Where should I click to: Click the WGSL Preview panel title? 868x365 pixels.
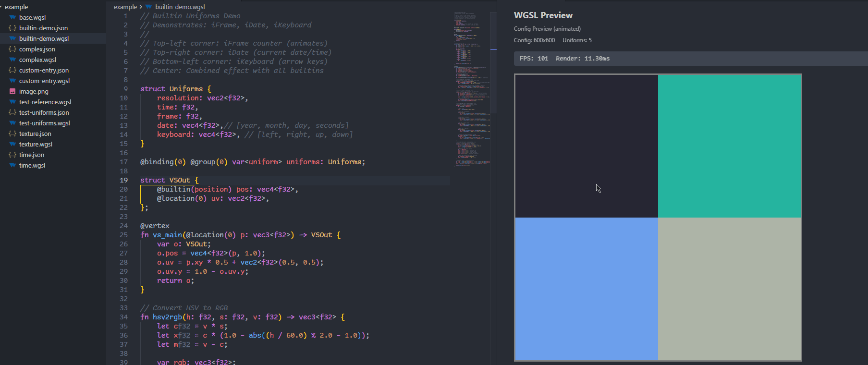[543, 15]
